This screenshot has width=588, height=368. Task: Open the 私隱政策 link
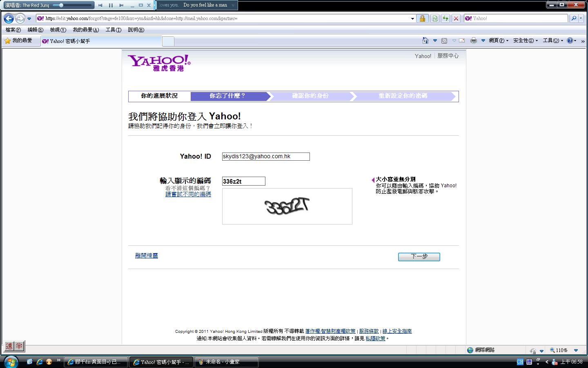(375, 339)
